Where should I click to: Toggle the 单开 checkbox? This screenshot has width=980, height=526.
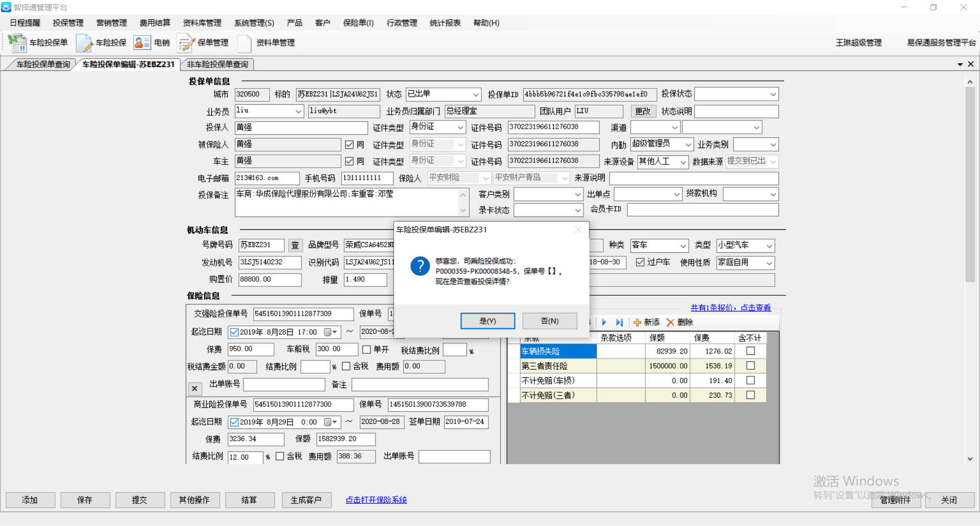[366, 349]
